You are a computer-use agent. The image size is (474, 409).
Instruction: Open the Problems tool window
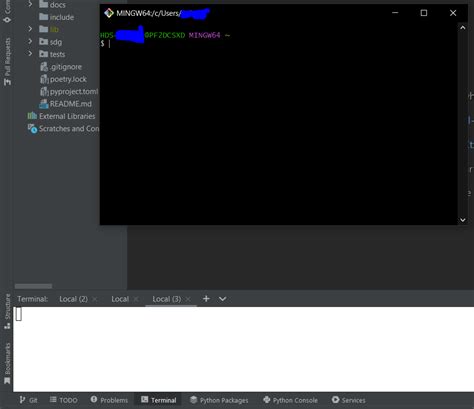click(x=109, y=400)
